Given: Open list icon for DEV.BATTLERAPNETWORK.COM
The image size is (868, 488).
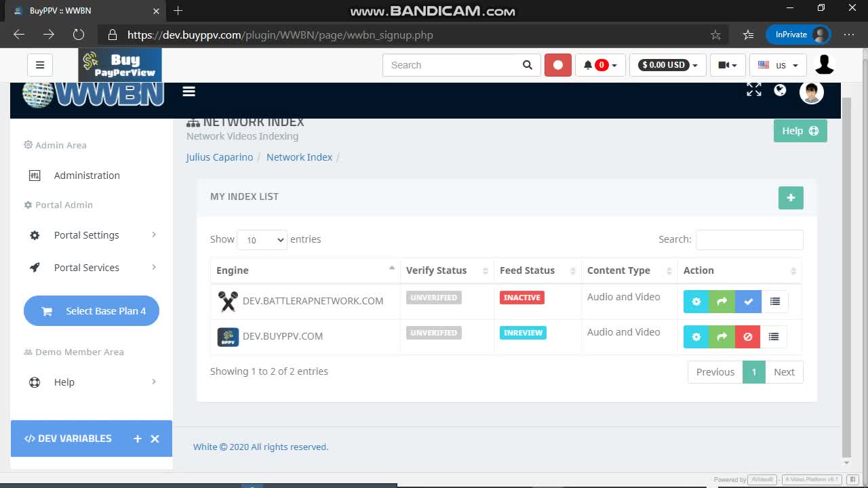Looking at the screenshot, I should click(774, 302).
